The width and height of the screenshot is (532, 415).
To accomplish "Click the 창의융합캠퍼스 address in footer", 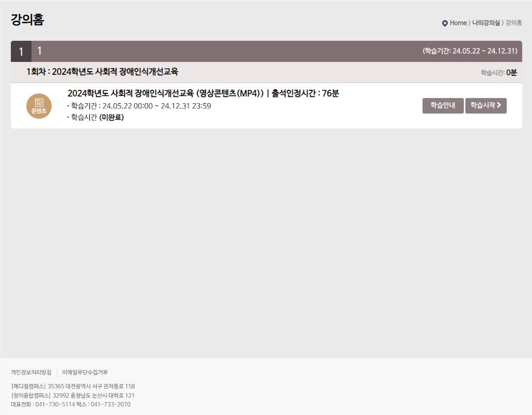I will click(73, 395).
